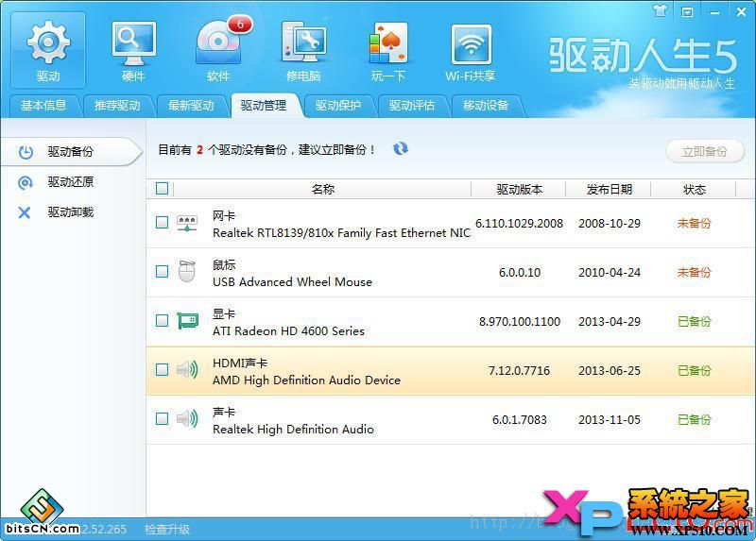
Task: Check the Realtek High Definition Audio checkbox
Action: pyautogui.click(x=162, y=419)
